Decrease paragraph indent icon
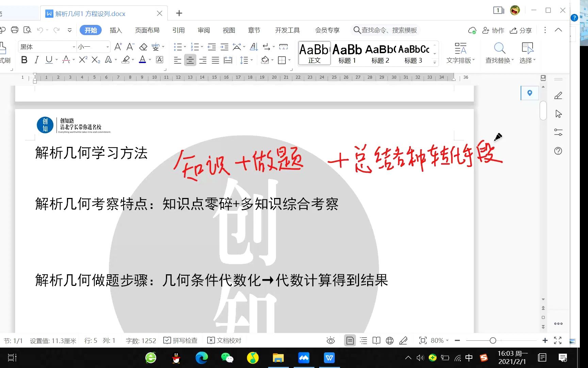The width and height of the screenshot is (588, 368). 212,47
